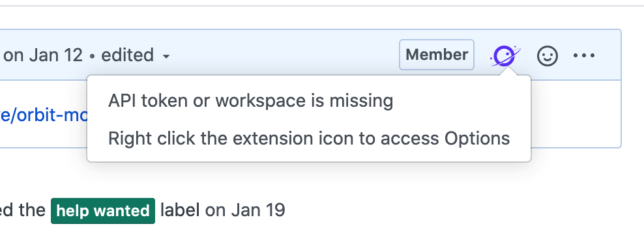644x237 pixels.
Task: Click 'Right click the extension icon' hint line
Action: coord(309,139)
